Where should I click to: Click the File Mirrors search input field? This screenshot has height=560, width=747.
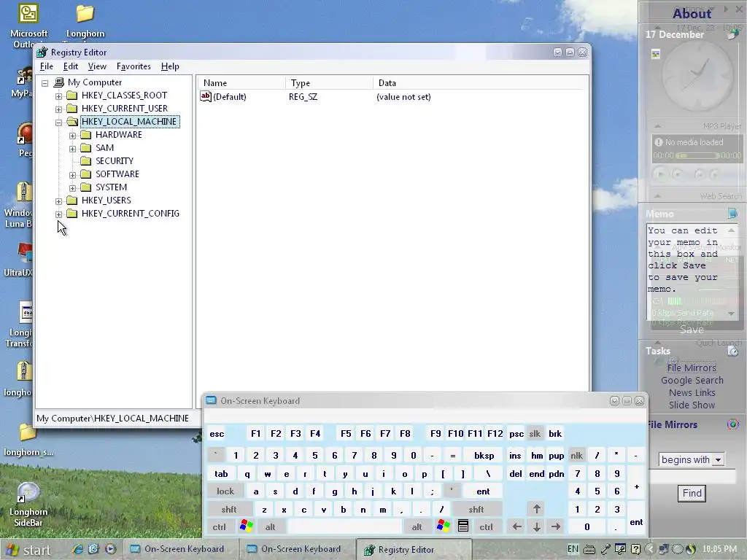[693, 476]
